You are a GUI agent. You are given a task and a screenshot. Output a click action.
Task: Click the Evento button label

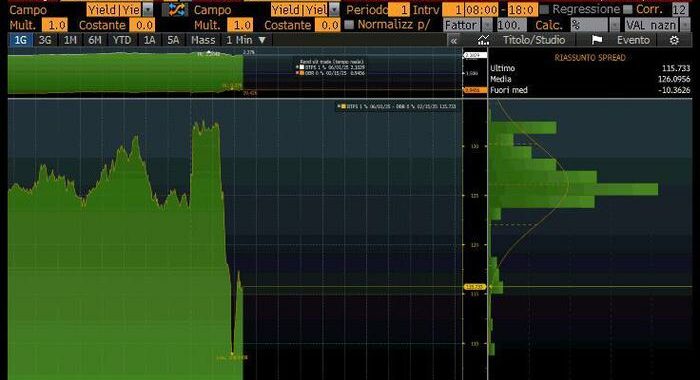pyautogui.click(x=633, y=40)
